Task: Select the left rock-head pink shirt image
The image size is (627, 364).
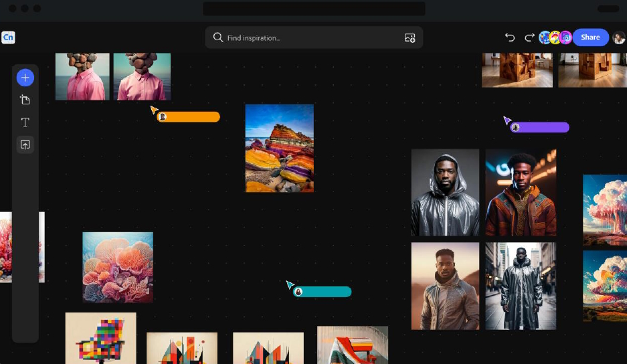Action: click(x=82, y=76)
